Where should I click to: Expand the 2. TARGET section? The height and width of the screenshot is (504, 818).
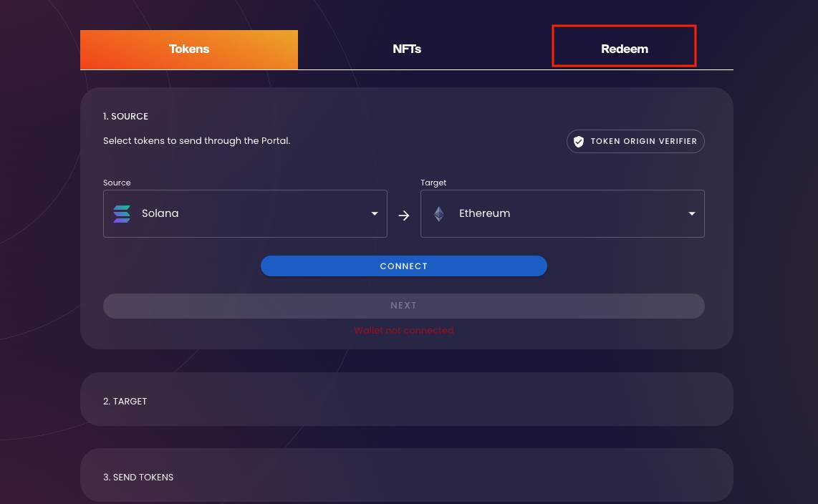point(407,399)
